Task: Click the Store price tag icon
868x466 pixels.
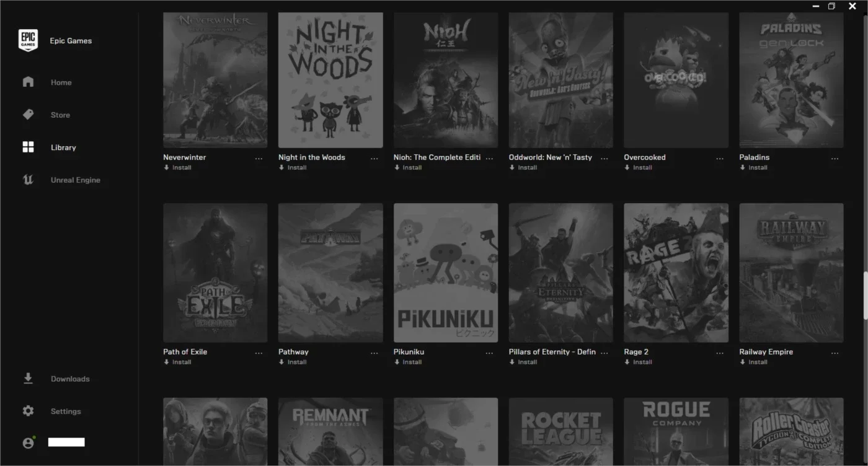Action: (x=28, y=115)
